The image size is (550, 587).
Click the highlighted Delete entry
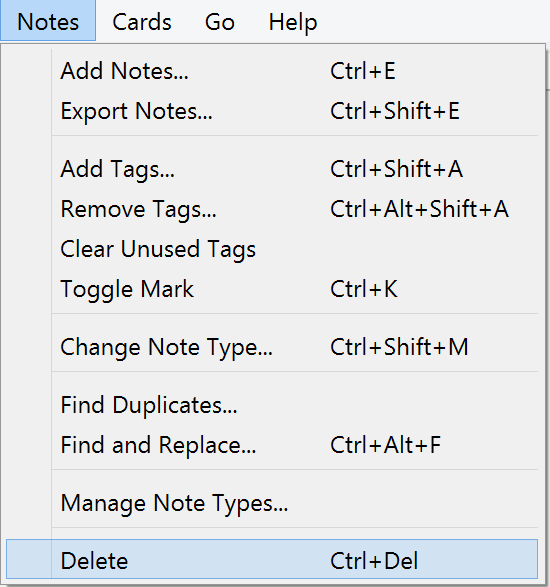click(272, 559)
